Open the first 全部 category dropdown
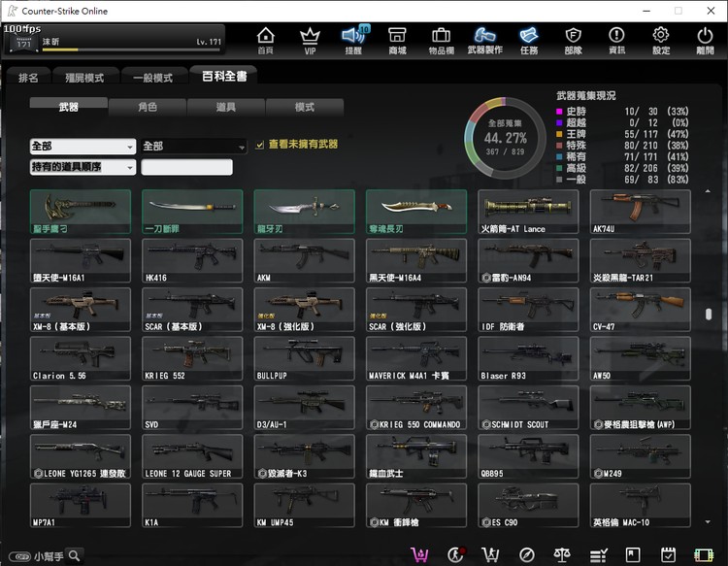Image resolution: width=728 pixels, height=566 pixels. [x=83, y=147]
